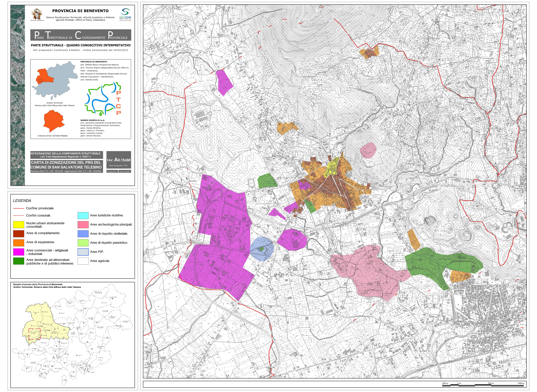The image size is (537, 392).
Task: Click the Adozione Del. C.C. n.90 approval line
Action: (66, 171)
